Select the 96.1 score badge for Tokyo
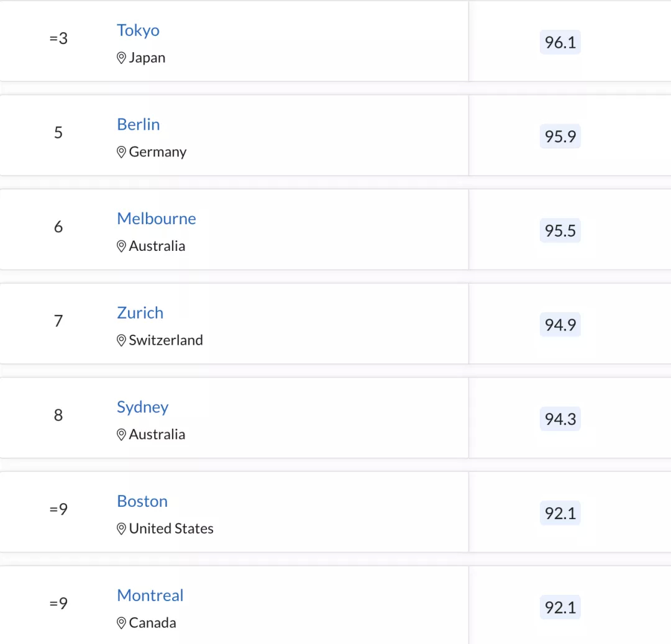This screenshot has width=671, height=644. point(560,42)
